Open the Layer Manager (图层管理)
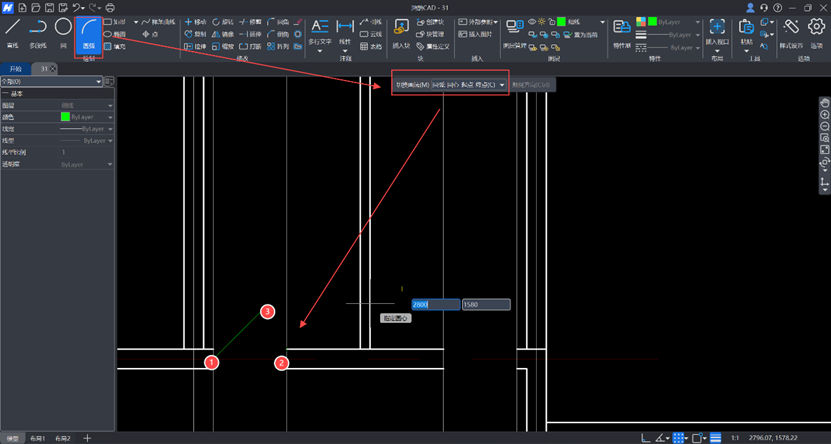 514,34
